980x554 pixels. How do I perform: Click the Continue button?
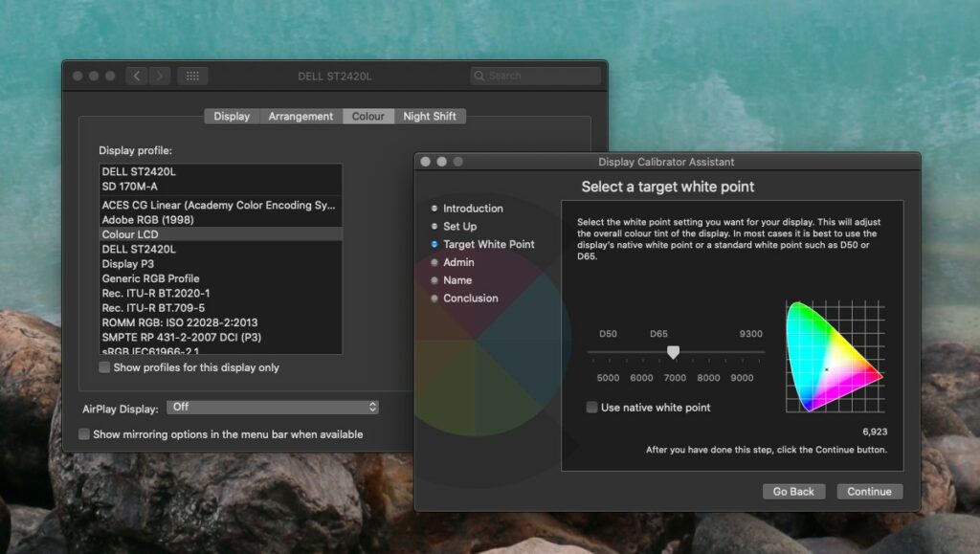(x=869, y=491)
